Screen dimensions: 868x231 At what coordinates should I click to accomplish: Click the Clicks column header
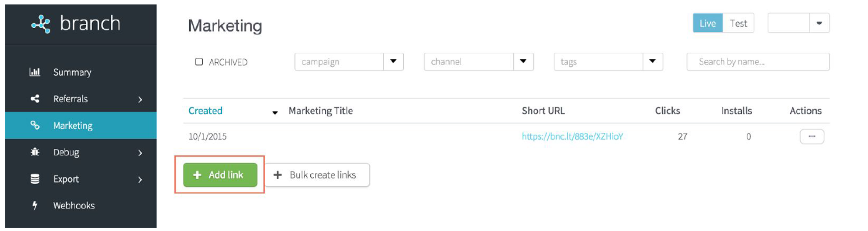[667, 111]
